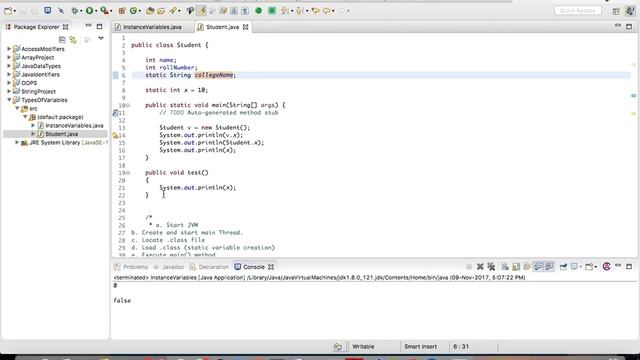
Task: Run the program with green Run button
Action: pos(89,11)
